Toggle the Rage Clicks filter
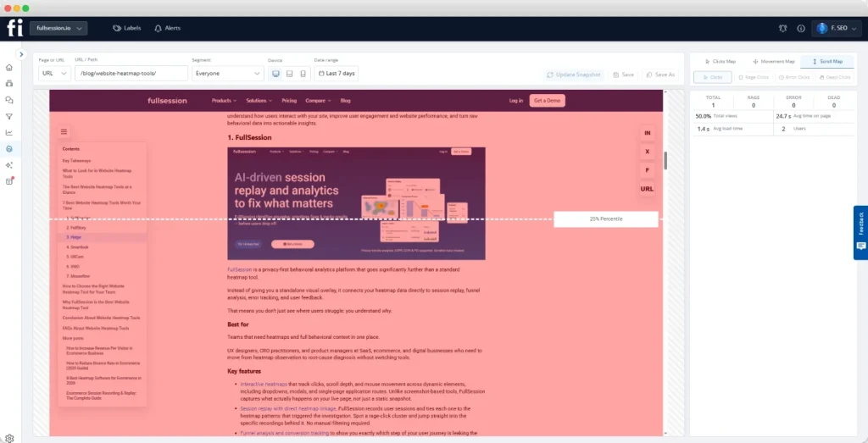This screenshot has width=868, height=443. coord(754,77)
